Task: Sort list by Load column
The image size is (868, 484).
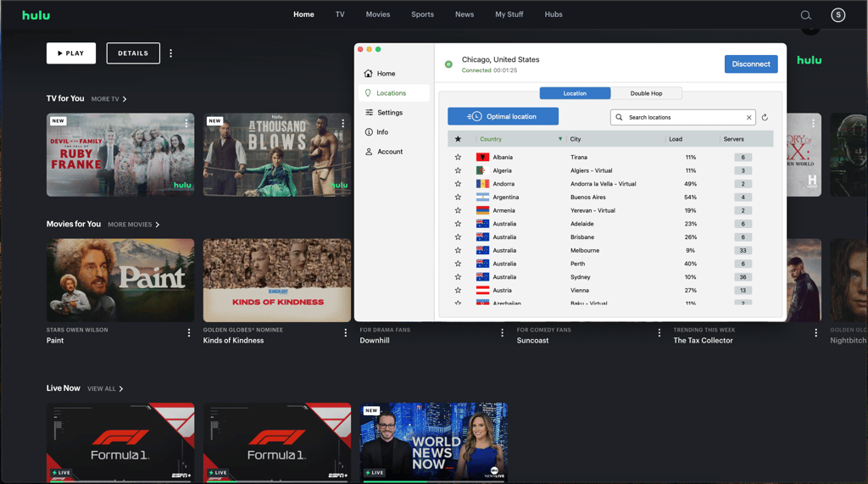Action: [x=676, y=139]
